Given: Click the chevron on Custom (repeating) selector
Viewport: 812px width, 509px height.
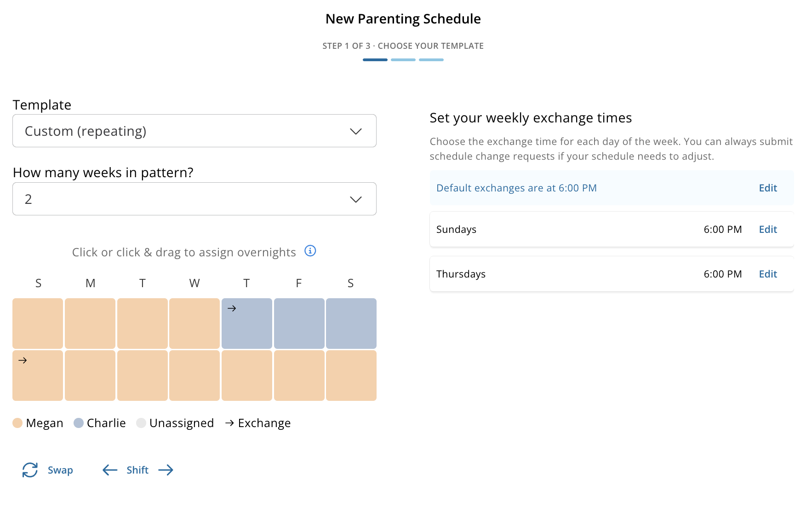Looking at the screenshot, I should [356, 131].
